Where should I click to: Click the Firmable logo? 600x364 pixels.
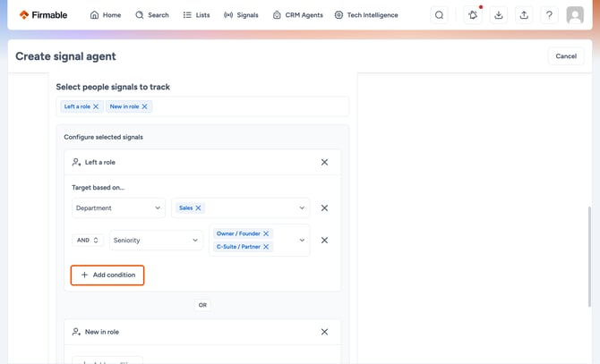click(x=43, y=15)
